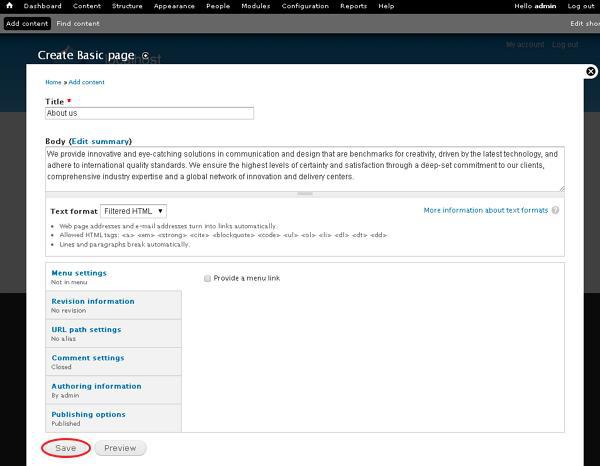
Task: Enable the Provide a menu link checkbox
Action: click(207, 278)
